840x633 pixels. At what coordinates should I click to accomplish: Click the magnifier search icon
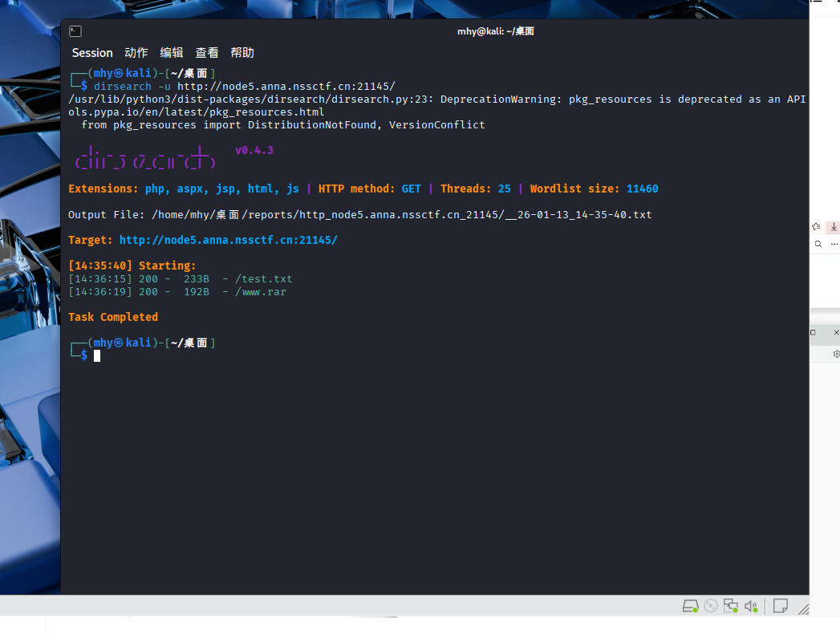pyautogui.click(x=818, y=244)
